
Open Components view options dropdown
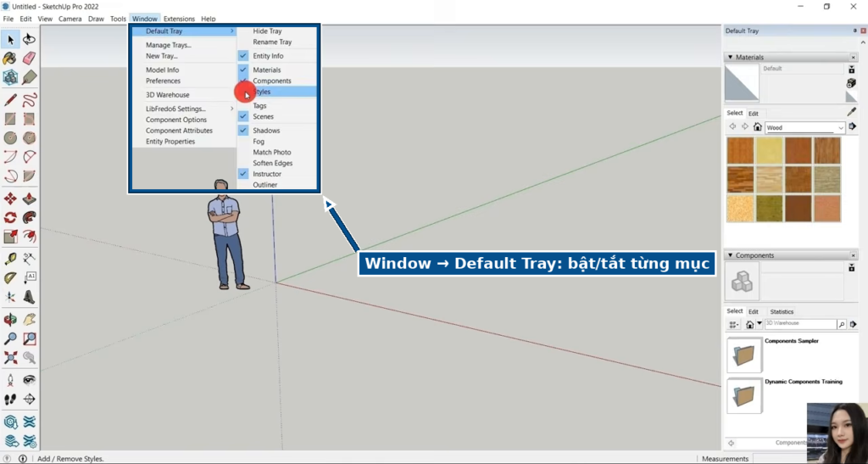[x=733, y=325]
